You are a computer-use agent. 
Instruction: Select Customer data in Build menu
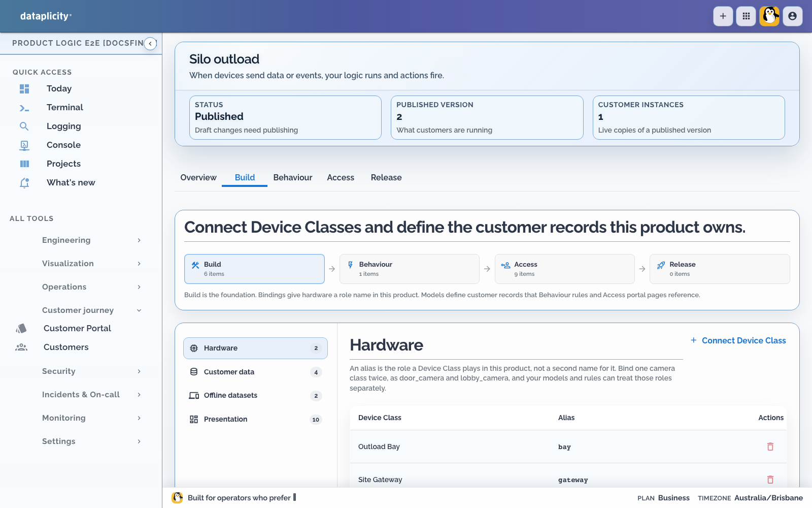point(255,372)
